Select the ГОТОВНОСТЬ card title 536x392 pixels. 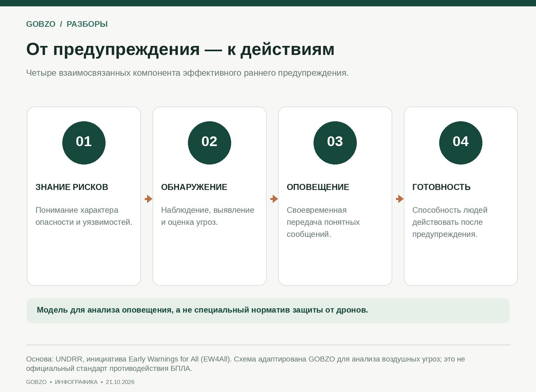[x=442, y=187]
